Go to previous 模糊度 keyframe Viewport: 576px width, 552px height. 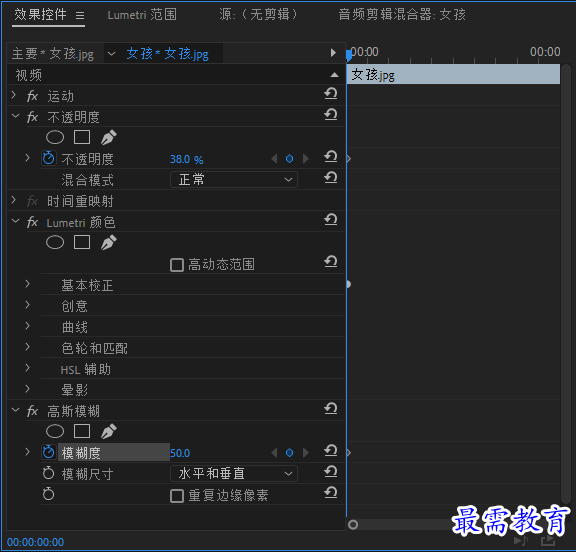[x=274, y=452]
